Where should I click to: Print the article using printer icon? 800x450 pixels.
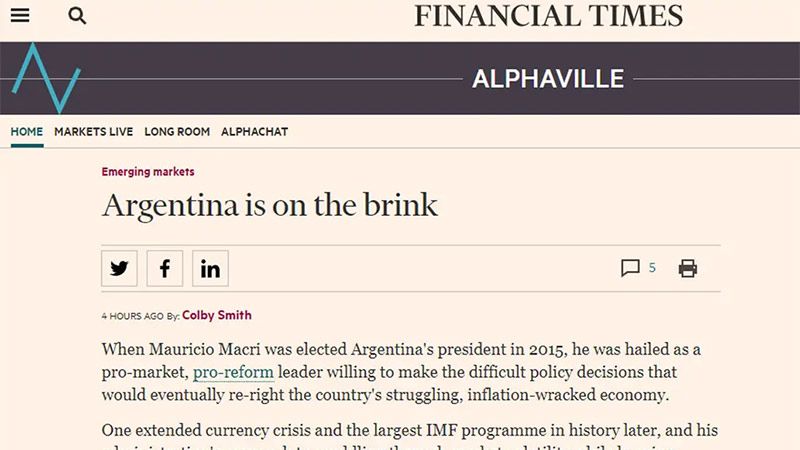click(688, 268)
